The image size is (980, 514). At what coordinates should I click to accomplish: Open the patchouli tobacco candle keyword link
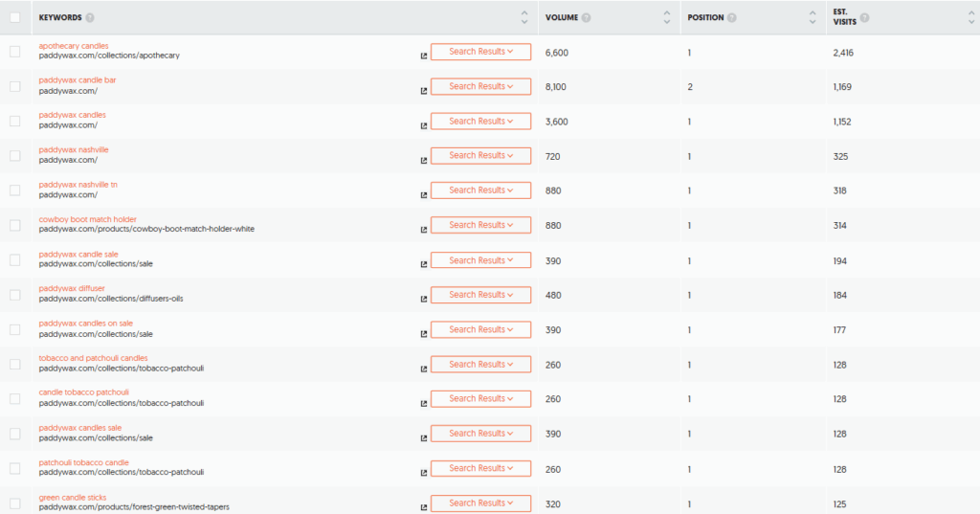click(84, 462)
